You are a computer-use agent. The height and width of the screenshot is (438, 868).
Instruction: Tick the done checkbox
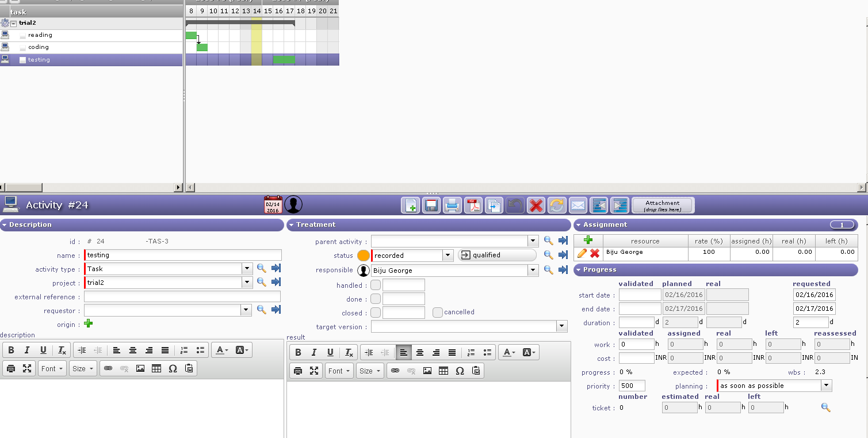(x=376, y=299)
